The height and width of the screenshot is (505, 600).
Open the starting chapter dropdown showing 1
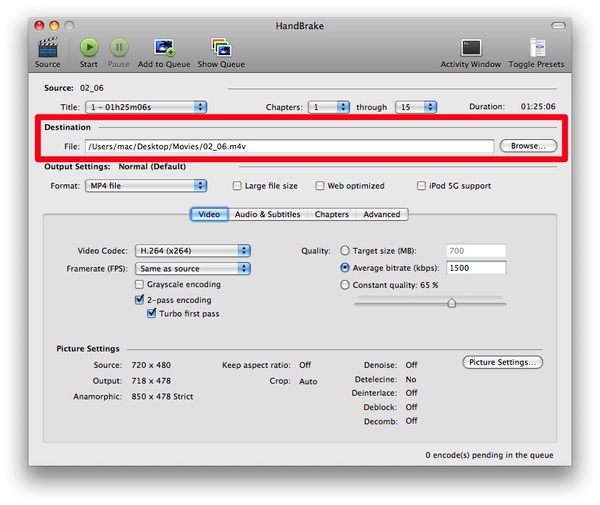(x=329, y=107)
